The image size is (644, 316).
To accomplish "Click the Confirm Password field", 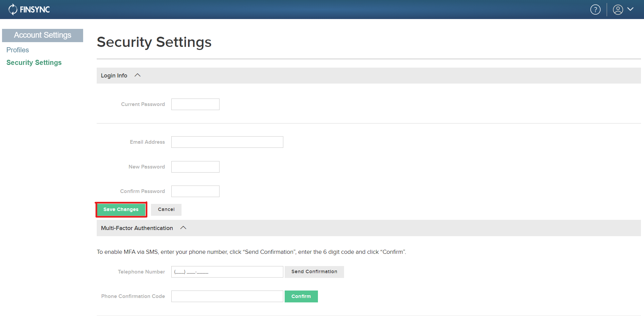I will tap(195, 191).
